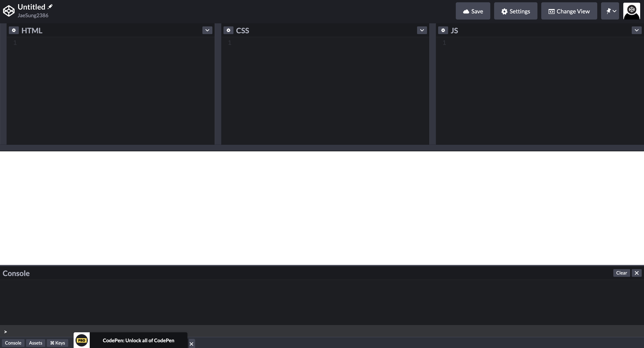Viewport: 644px width, 348px height.
Task: Click the Save button
Action: pyautogui.click(x=473, y=11)
